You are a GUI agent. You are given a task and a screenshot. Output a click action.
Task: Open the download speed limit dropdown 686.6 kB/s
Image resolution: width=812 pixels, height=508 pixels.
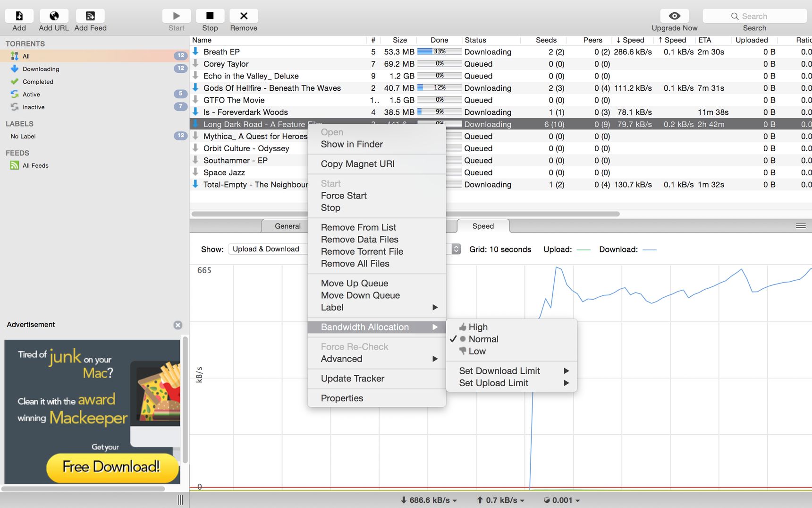pyautogui.click(x=429, y=500)
